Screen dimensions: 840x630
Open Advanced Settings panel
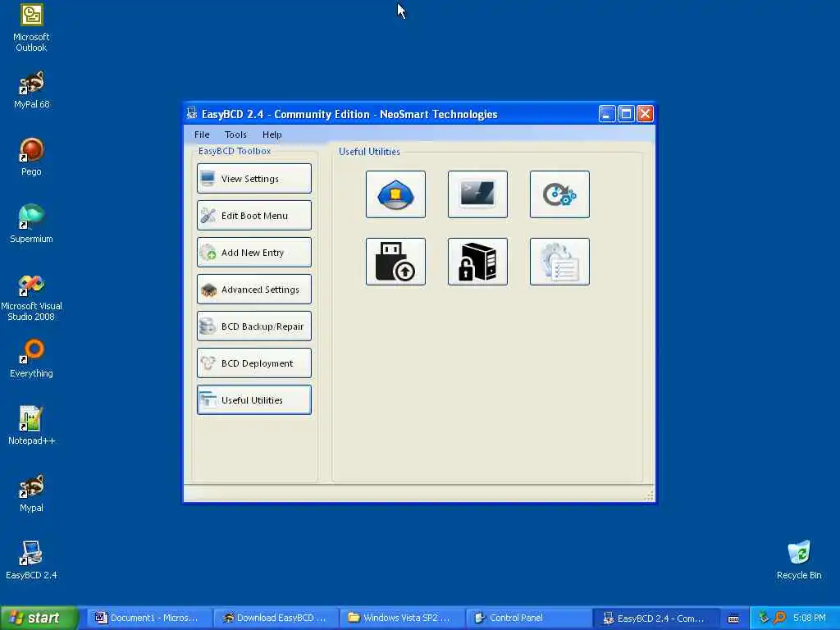[254, 290]
